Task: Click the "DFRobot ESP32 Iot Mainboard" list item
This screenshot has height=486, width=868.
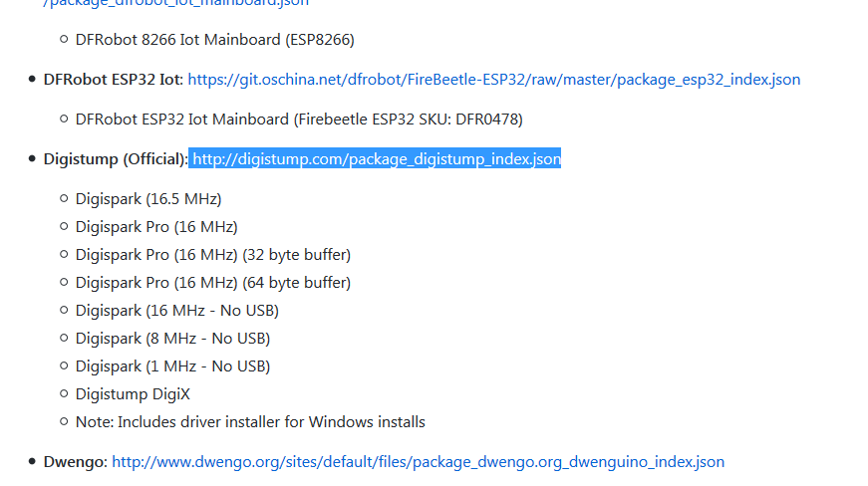Action: [183, 120]
